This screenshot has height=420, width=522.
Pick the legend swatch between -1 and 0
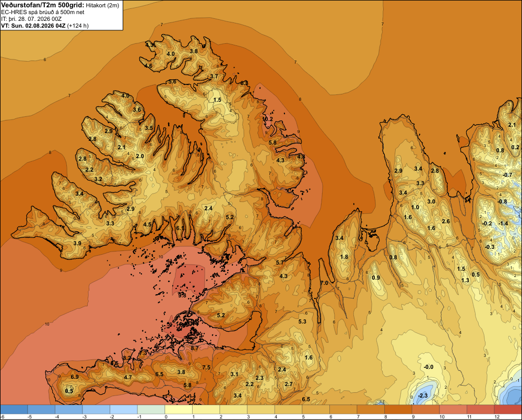pos(151,410)
